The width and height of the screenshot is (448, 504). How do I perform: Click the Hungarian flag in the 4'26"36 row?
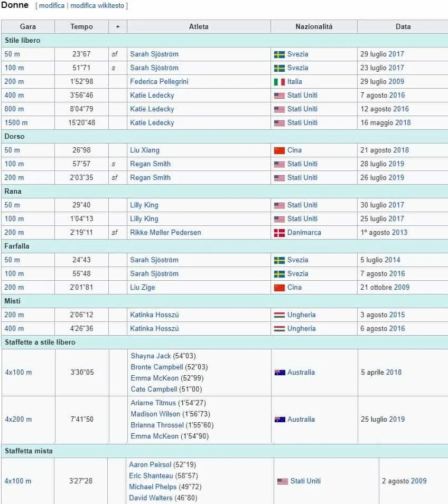coord(279,329)
